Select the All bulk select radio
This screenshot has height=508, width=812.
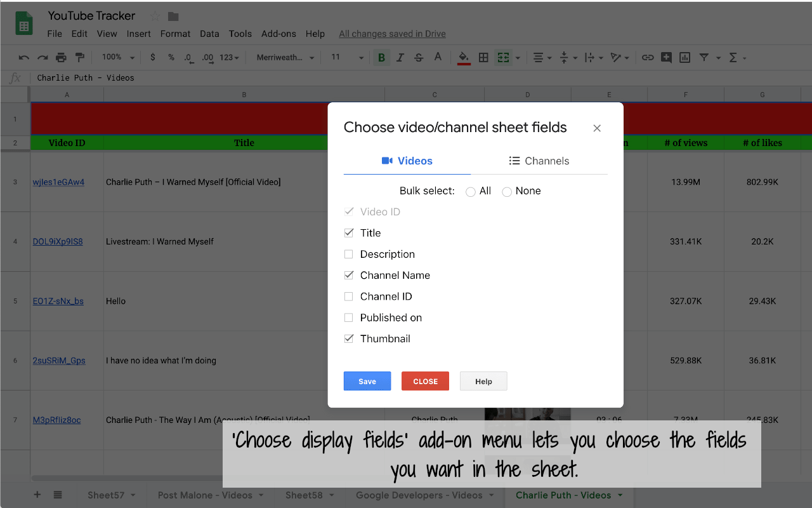pyautogui.click(x=471, y=192)
